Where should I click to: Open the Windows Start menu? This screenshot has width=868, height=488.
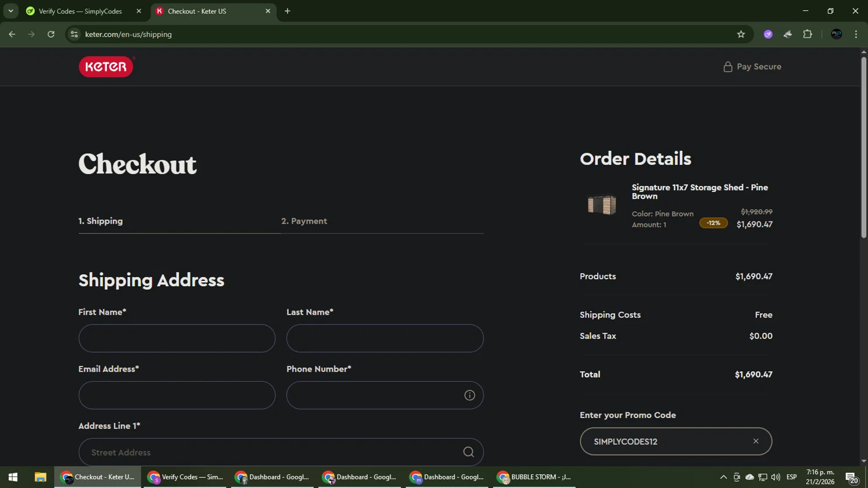(x=13, y=477)
